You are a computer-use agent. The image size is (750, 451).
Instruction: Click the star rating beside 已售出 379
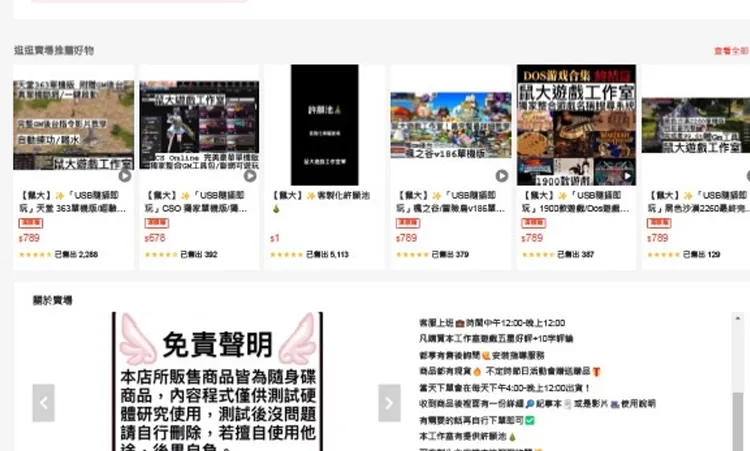point(413,254)
